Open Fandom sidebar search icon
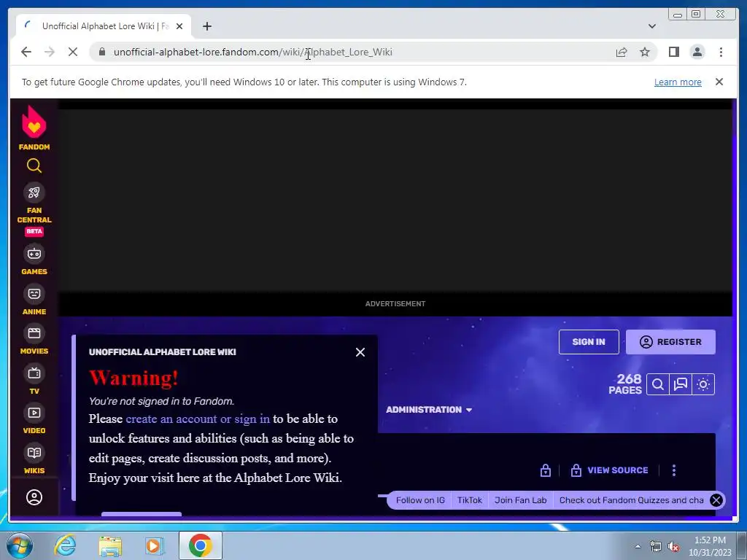Viewport: 747px width, 560px height. coord(34,166)
